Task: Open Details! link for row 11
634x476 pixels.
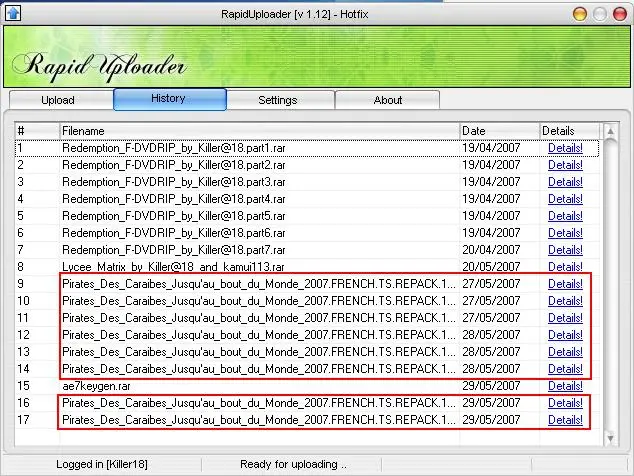Action: (565, 318)
